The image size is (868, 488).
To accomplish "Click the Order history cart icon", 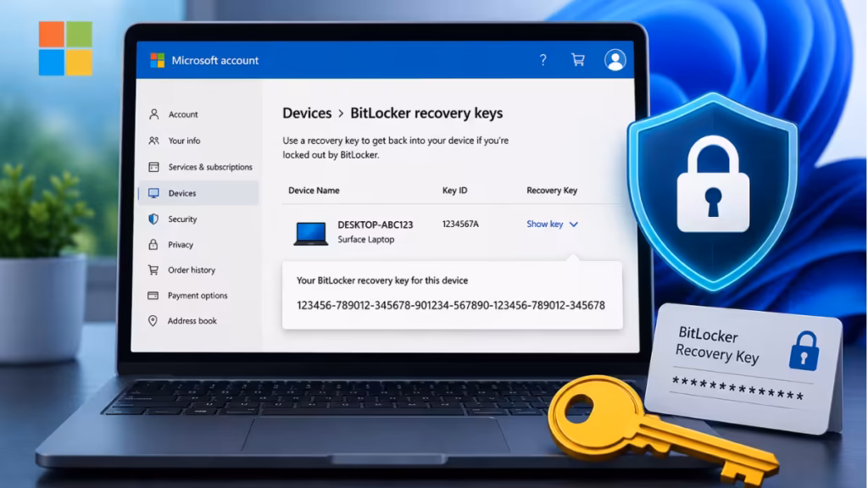I will [153, 269].
